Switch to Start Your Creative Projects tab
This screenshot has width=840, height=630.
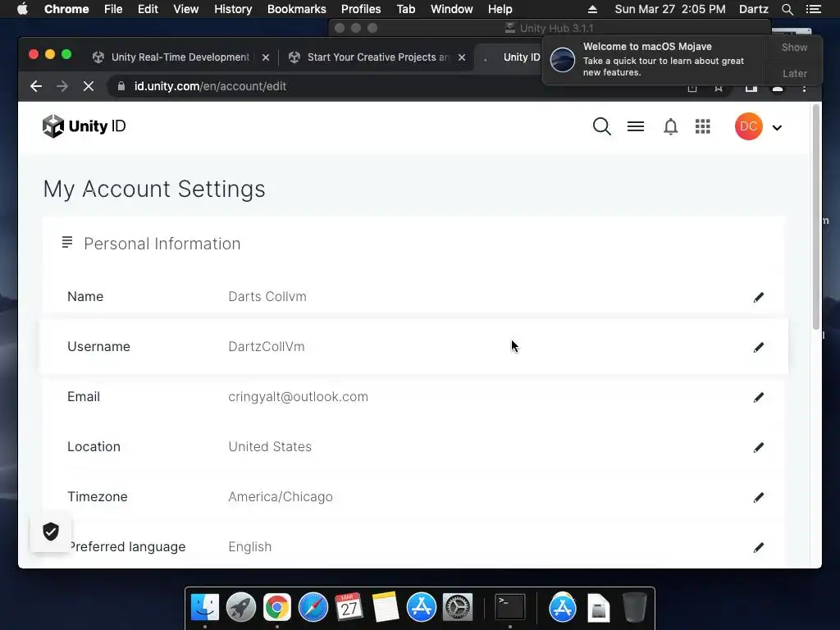click(x=377, y=57)
